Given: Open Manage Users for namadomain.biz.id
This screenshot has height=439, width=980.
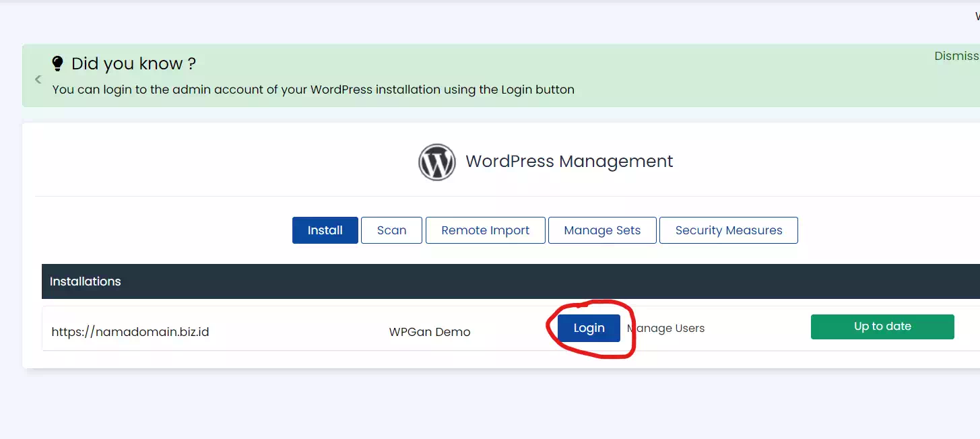Looking at the screenshot, I should tap(666, 329).
